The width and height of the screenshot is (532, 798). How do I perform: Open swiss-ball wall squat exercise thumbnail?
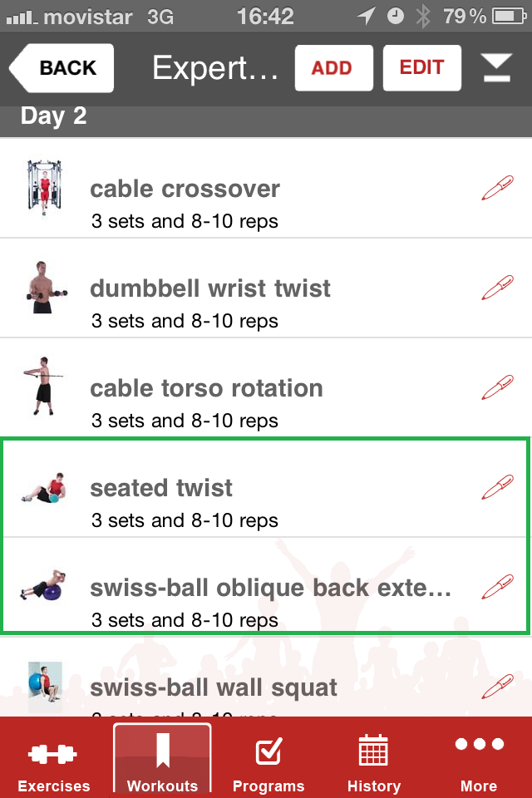coord(45,686)
